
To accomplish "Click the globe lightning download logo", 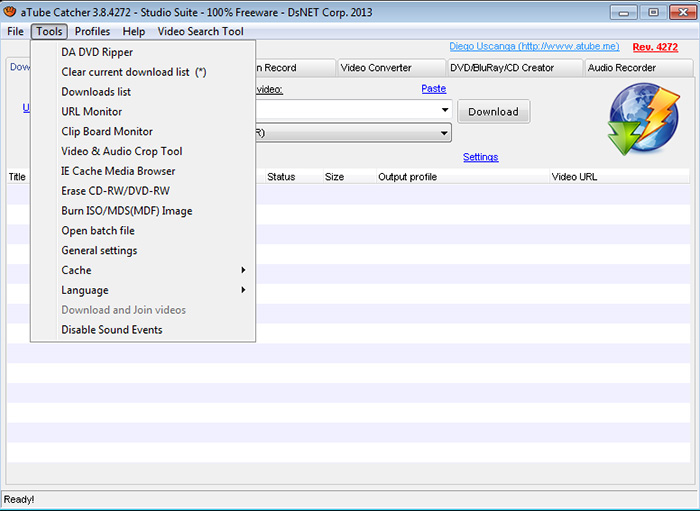I will 644,119.
